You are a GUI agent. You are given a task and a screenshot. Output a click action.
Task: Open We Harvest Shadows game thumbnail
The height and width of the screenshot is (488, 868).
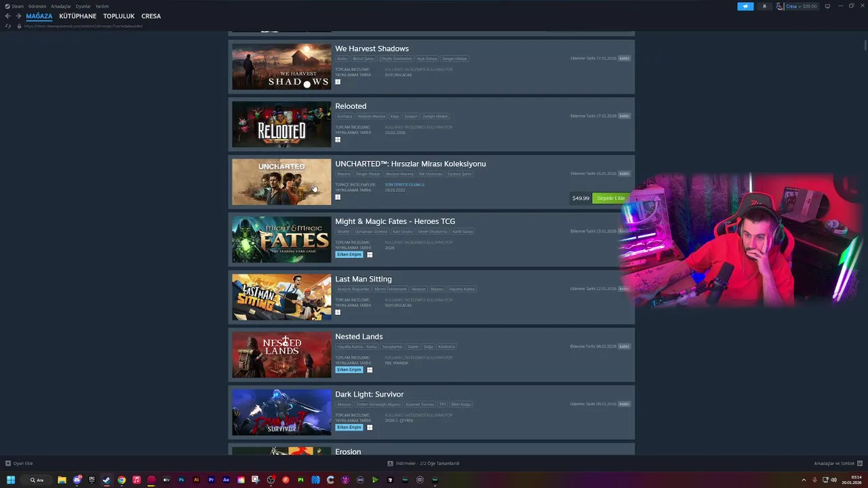tap(281, 66)
